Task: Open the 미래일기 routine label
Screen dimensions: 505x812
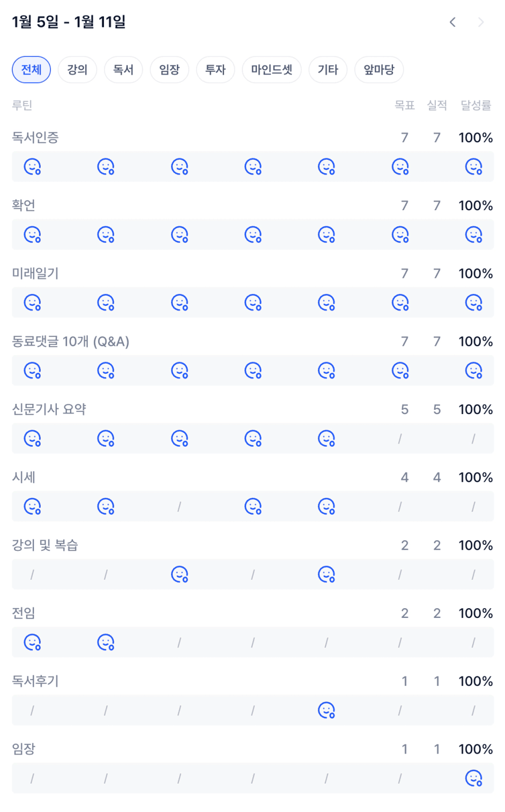Action: [x=35, y=274]
